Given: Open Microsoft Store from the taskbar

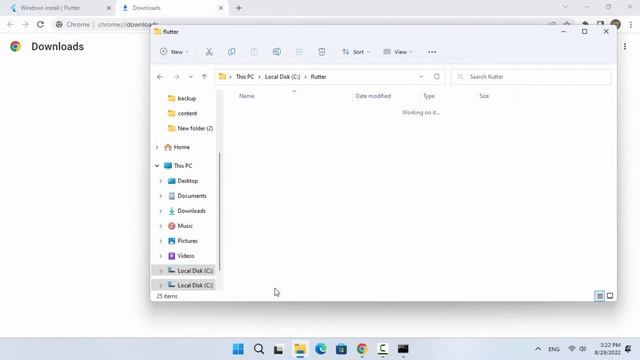Looking at the screenshot, I should tap(341, 349).
